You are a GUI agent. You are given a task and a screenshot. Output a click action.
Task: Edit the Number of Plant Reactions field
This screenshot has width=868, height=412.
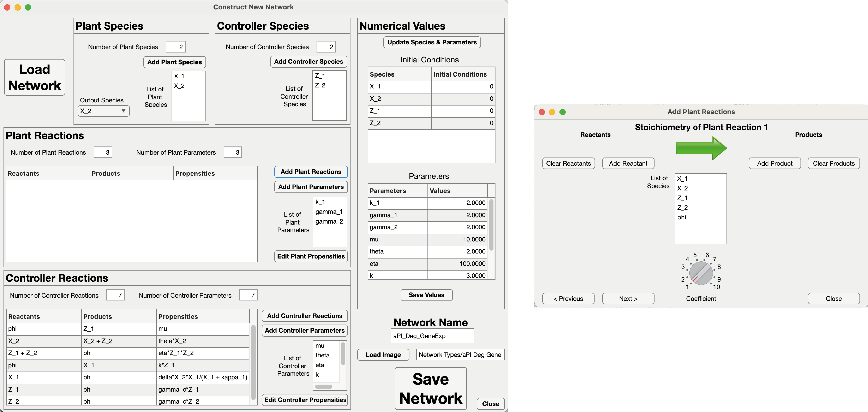coord(103,152)
